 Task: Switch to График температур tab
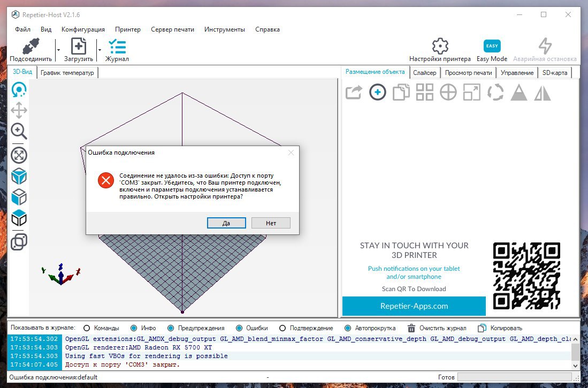(67, 73)
